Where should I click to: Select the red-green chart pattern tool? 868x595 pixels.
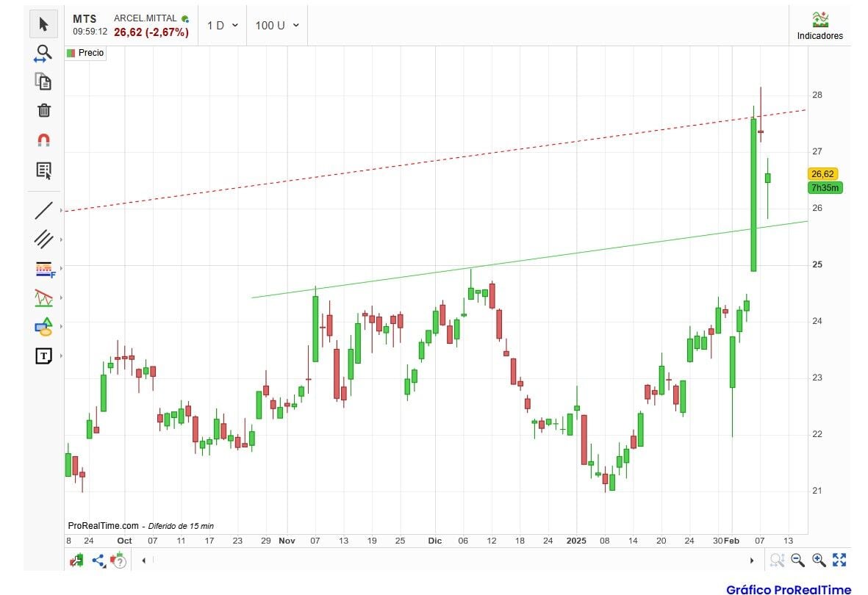[44, 297]
